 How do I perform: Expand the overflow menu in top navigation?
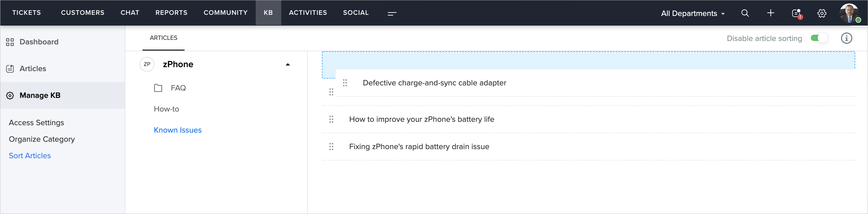[x=392, y=13]
